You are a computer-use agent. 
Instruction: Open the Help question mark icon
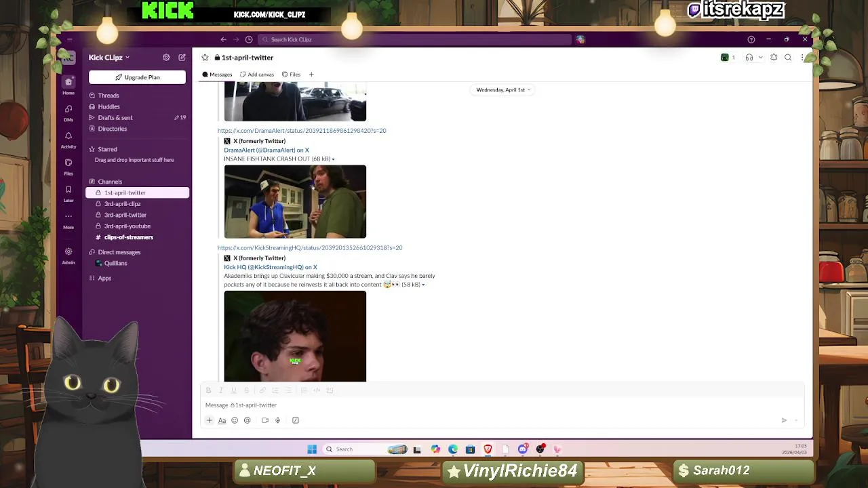(x=751, y=39)
